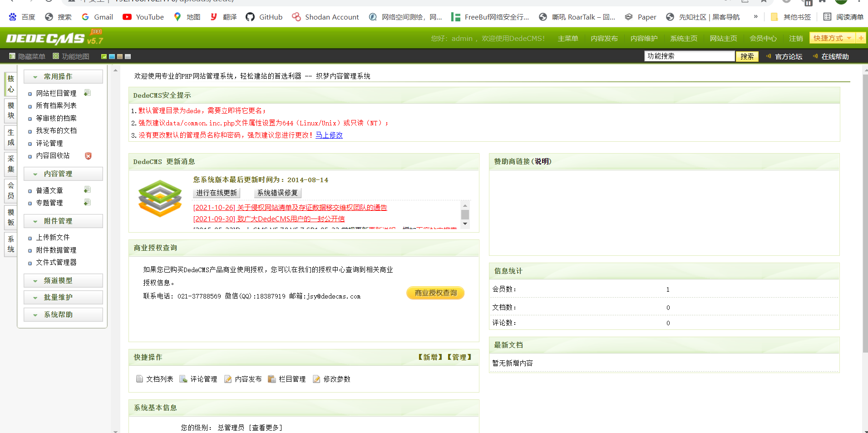Collapse the 内容管理 section
Viewport: 868px width, 433px height.
(x=63, y=174)
